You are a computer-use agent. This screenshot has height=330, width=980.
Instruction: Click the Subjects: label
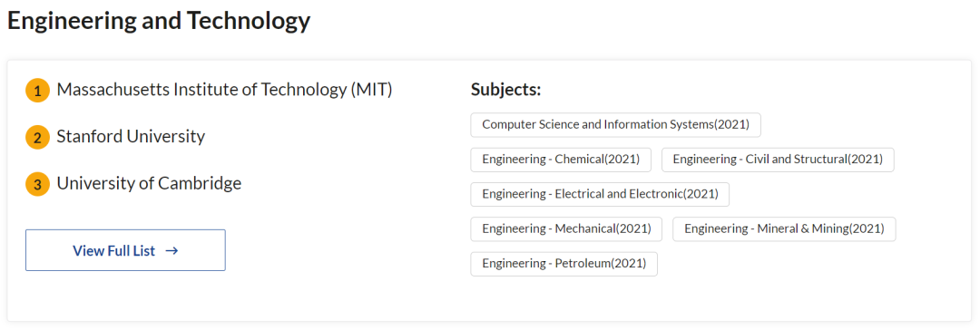pos(505,90)
